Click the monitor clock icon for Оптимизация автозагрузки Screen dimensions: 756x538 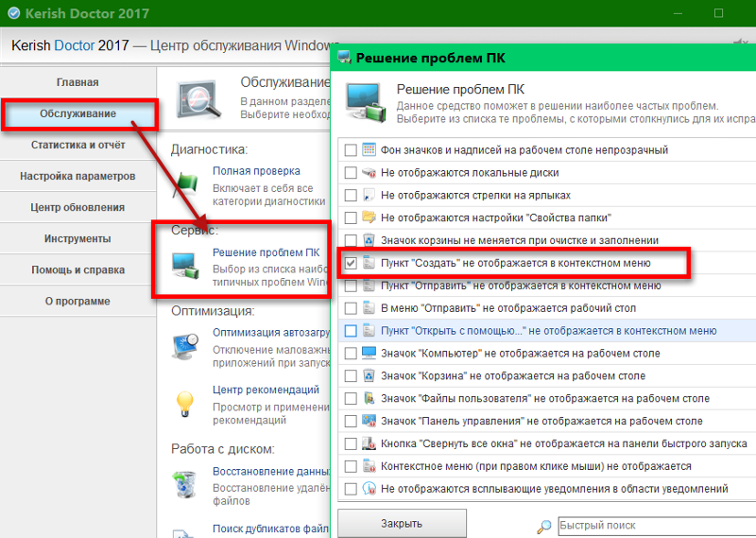coord(185,346)
